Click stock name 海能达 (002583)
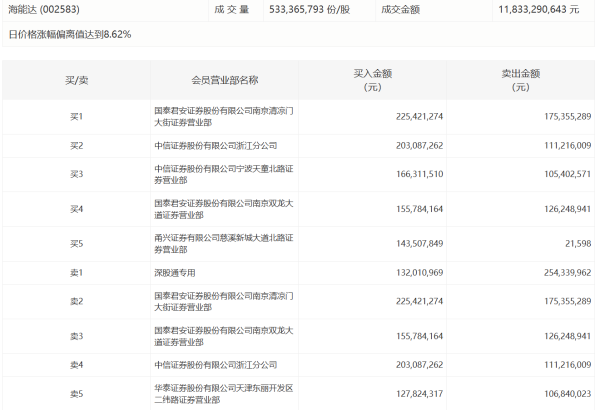This screenshot has height=410, width=600. 44,10
